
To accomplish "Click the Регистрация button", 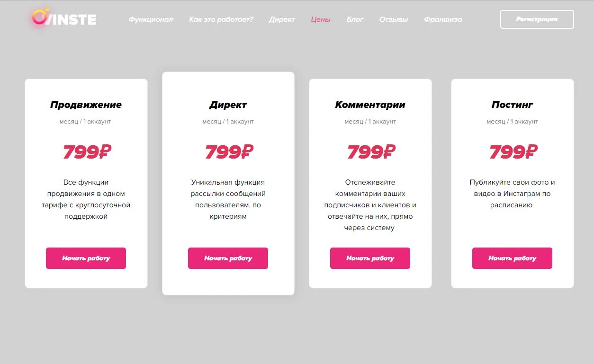I will [x=537, y=19].
